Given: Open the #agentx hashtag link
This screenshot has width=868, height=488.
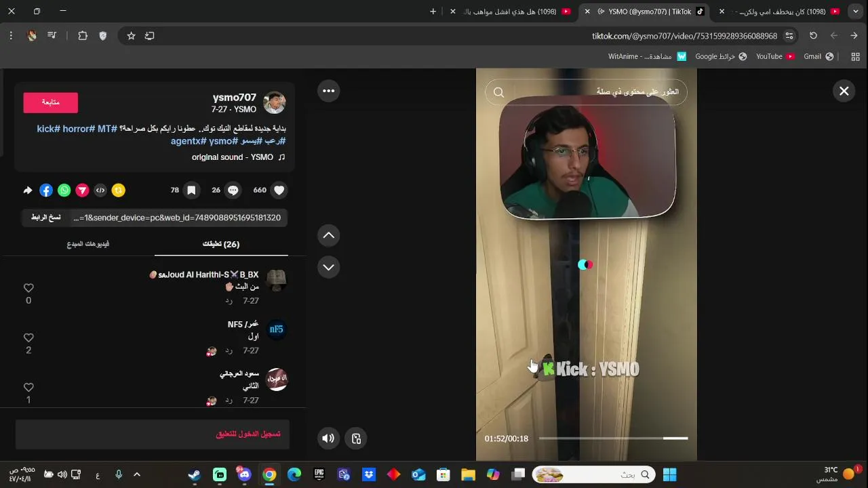Looking at the screenshot, I should pyautogui.click(x=189, y=141).
